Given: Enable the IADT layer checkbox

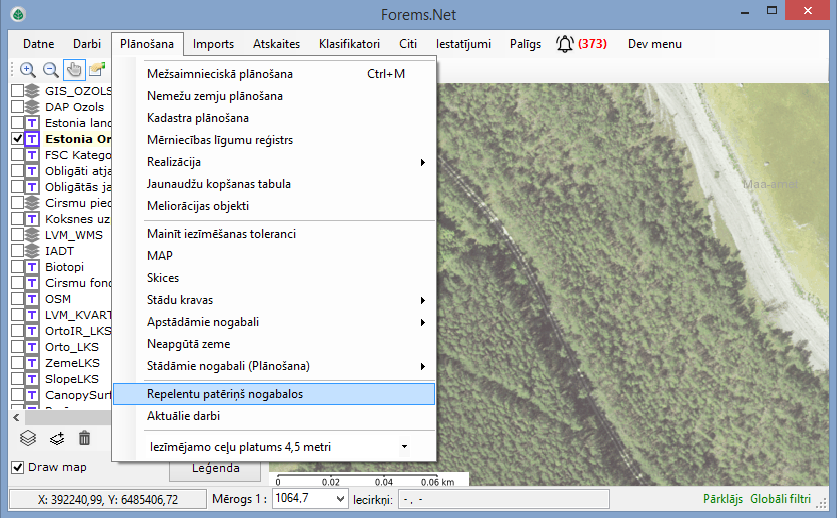Looking at the screenshot, I should click(x=18, y=251).
